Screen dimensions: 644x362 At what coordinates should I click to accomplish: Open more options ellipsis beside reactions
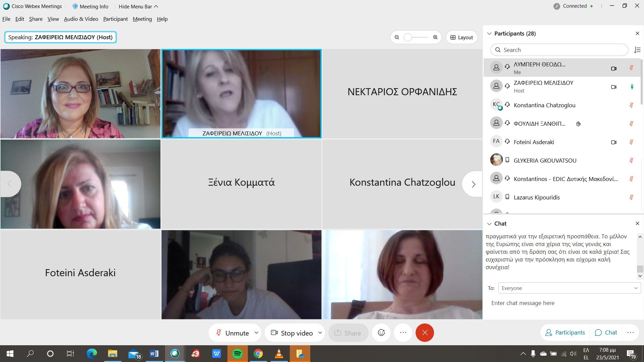(x=403, y=333)
